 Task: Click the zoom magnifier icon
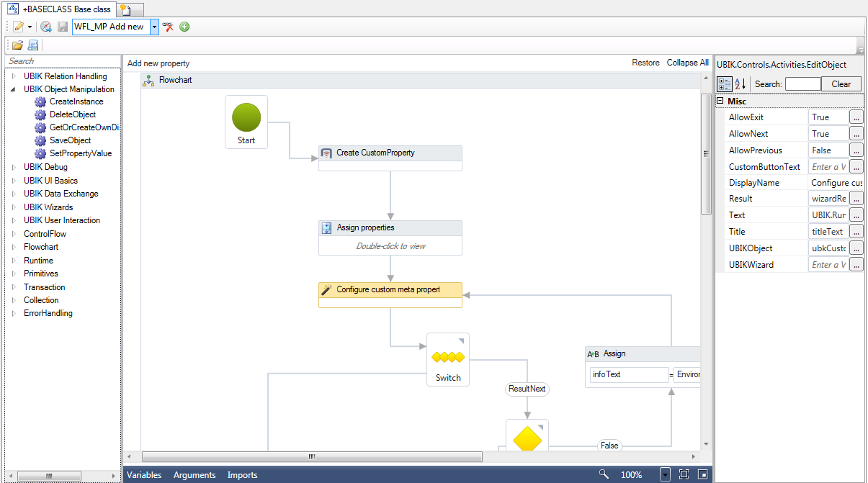604,474
